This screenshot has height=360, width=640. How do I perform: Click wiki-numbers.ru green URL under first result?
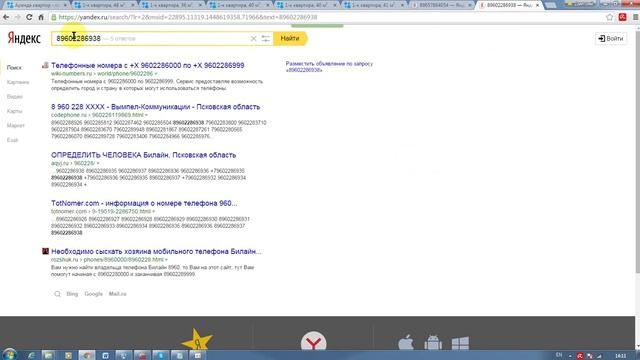[102, 74]
